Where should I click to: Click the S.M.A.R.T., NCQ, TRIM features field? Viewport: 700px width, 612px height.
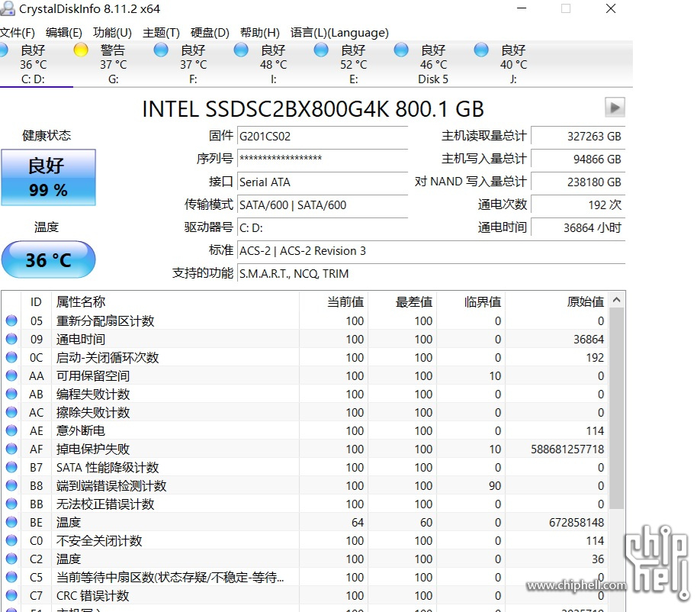coord(431,273)
